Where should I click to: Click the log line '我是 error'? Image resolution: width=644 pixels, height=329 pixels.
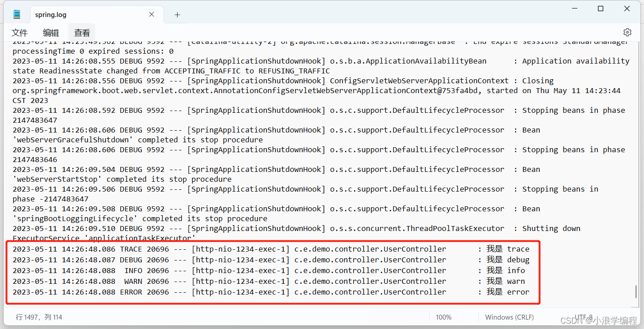(x=271, y=292)
